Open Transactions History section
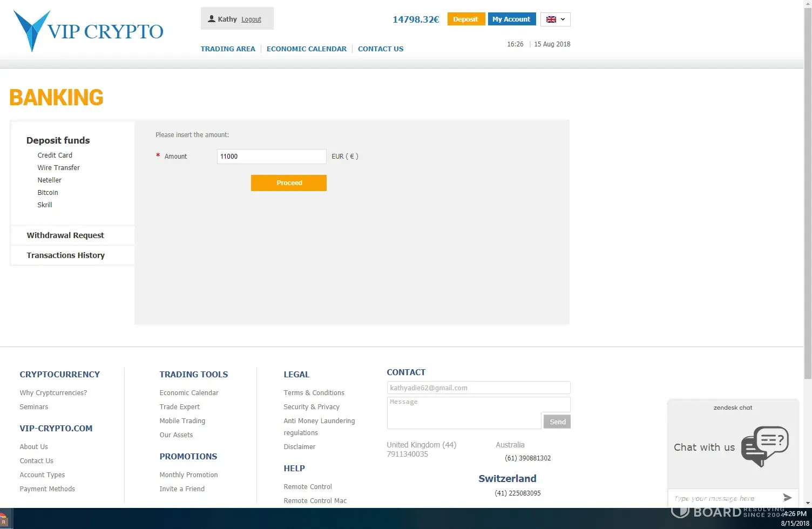The image size is (812, 529). pos(65,255)
